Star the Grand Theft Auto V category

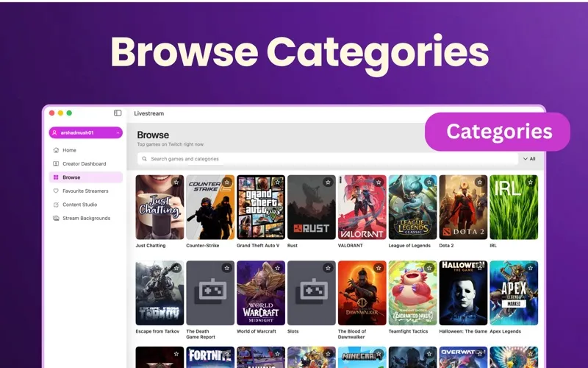coord(278,182)
